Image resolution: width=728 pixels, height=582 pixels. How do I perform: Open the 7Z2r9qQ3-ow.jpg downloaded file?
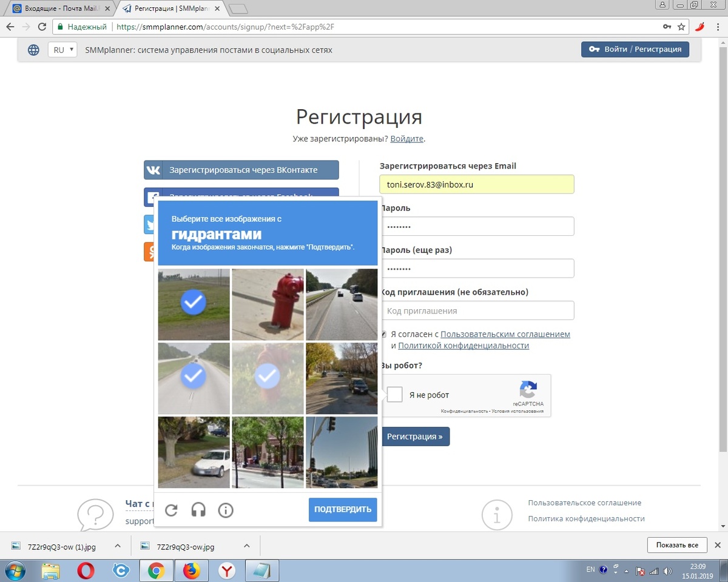[185, 546]
